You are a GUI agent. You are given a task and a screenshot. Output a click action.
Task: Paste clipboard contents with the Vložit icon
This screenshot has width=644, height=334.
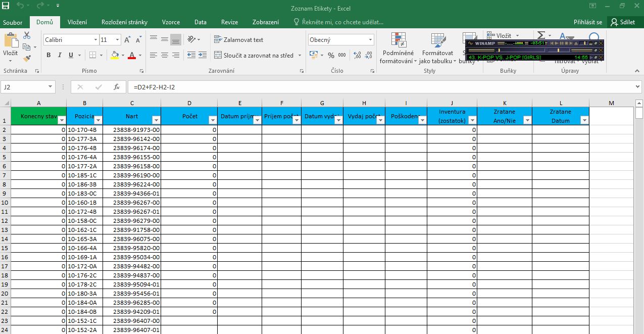click(10, 40)
